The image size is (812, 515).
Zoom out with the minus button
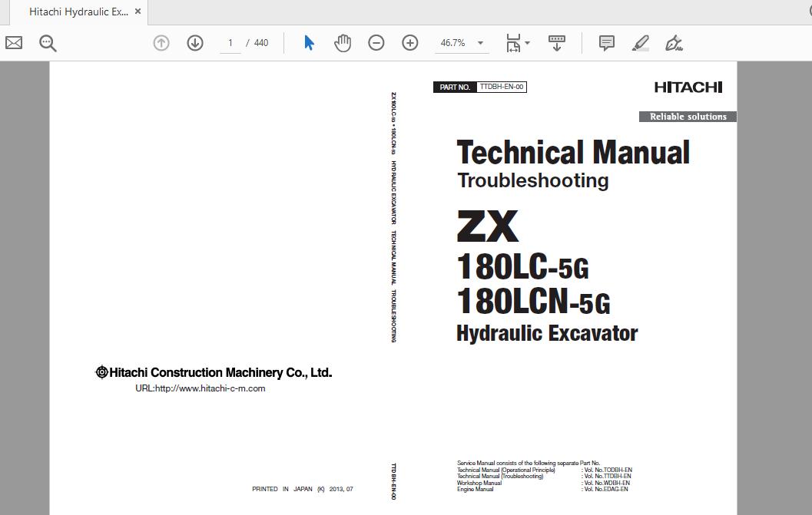tap(376, 43)
